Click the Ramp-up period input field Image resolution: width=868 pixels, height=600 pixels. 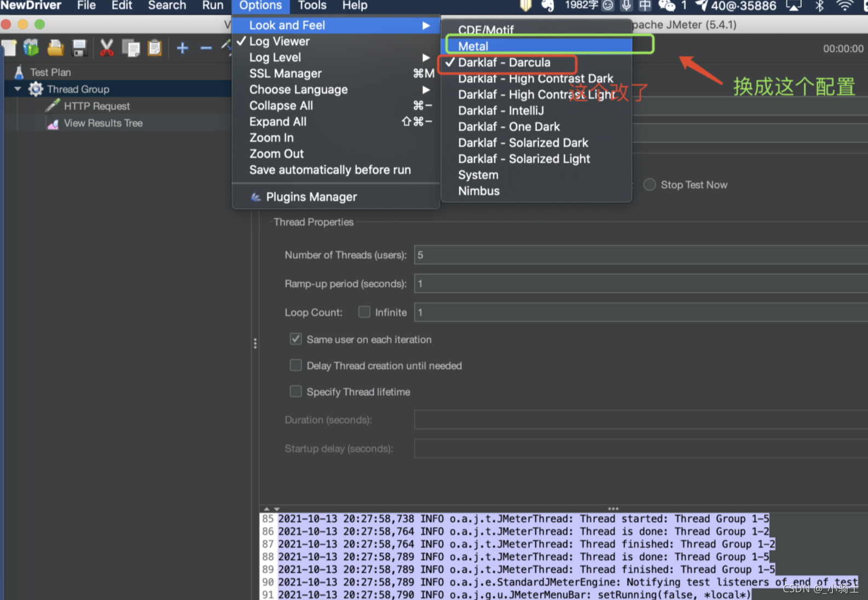pos(641,284)
